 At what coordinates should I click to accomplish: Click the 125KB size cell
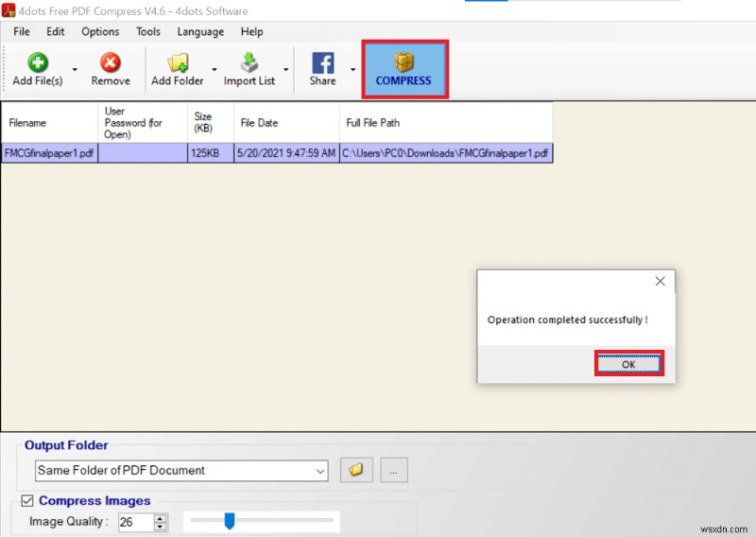point(211,153)
